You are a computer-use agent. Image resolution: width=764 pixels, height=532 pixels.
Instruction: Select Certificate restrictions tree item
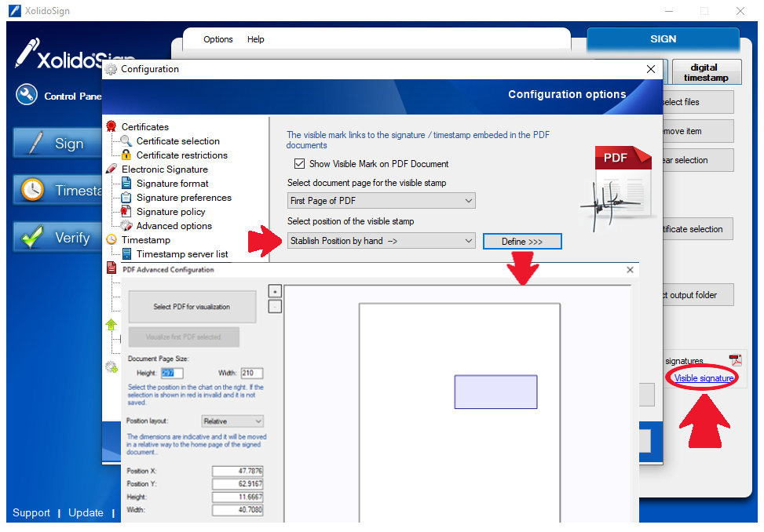[x=181, y=155]
